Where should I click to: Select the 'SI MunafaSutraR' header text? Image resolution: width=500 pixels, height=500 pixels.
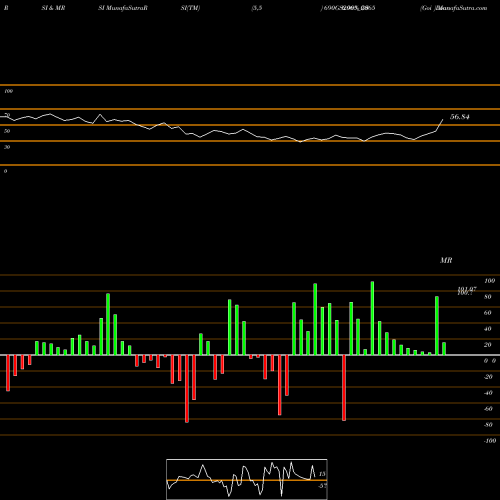tap(123, 8)
